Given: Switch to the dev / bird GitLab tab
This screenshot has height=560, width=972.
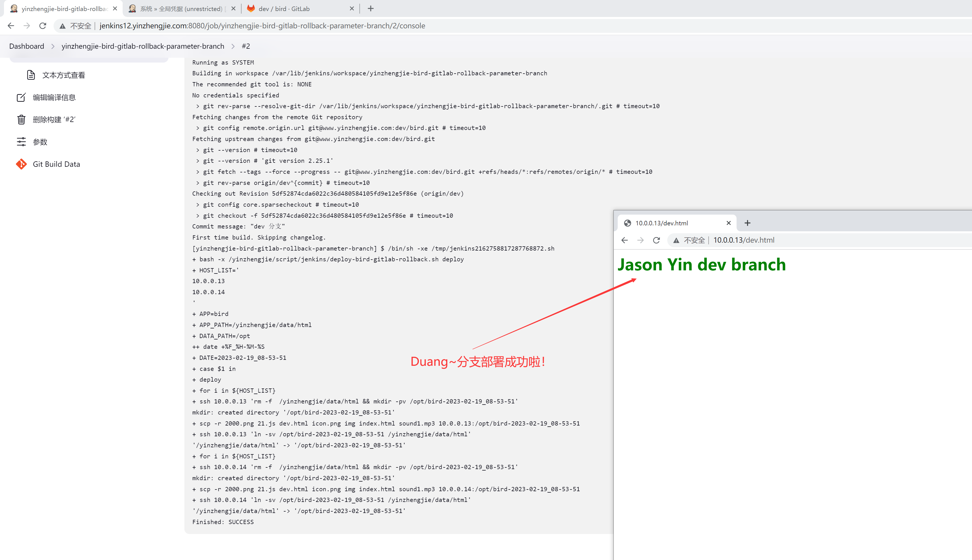Looking at the screenshot, I should (x=284, y=8).
